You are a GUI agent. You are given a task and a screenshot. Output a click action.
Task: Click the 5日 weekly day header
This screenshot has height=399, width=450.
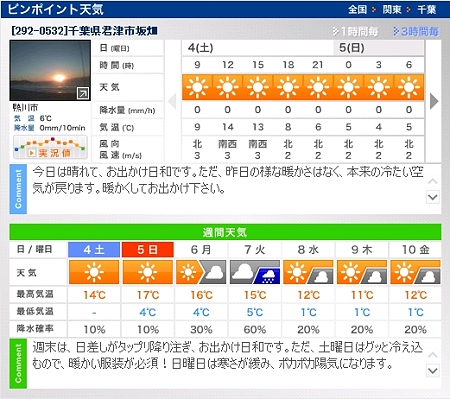tap(148, 249)
